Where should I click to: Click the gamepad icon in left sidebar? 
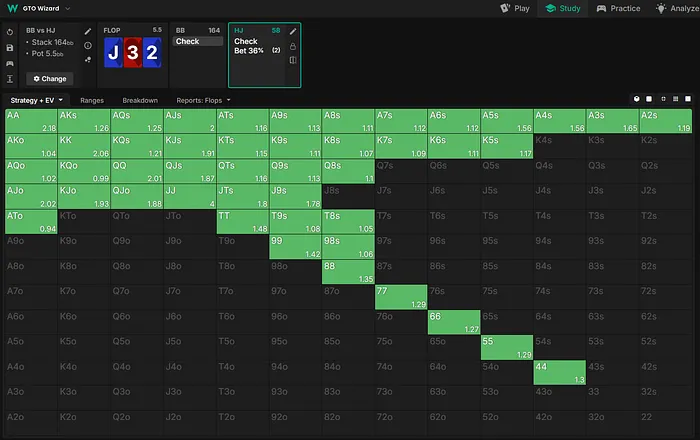tap(9, 62)
